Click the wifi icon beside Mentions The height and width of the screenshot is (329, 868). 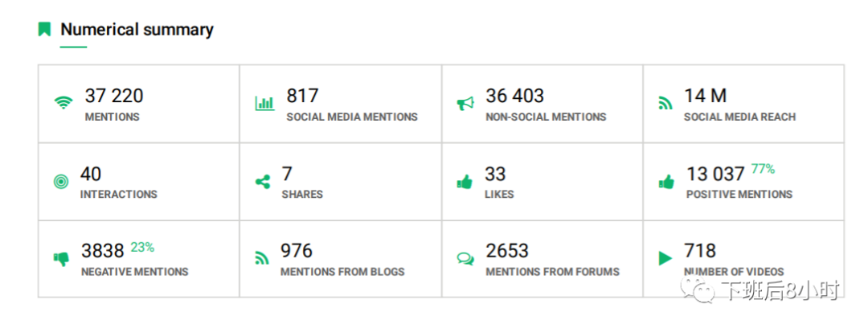pyautogui.click(x=63, y=103)
